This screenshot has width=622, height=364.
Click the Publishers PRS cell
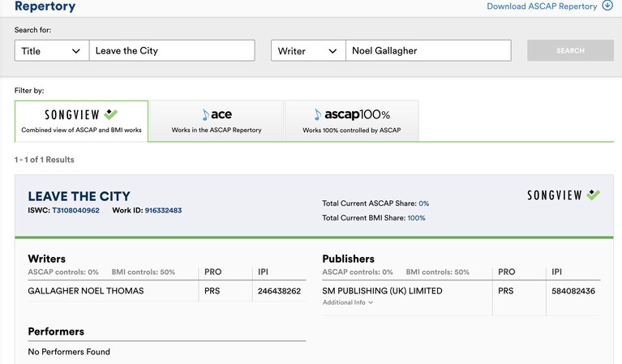click(x=506, y=291)
